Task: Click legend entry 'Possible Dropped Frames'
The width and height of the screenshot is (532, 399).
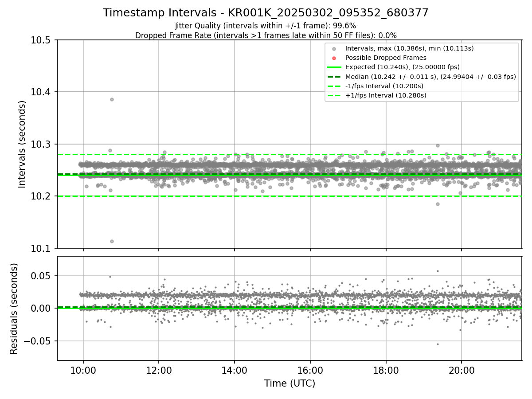Action: click(386, 58)
